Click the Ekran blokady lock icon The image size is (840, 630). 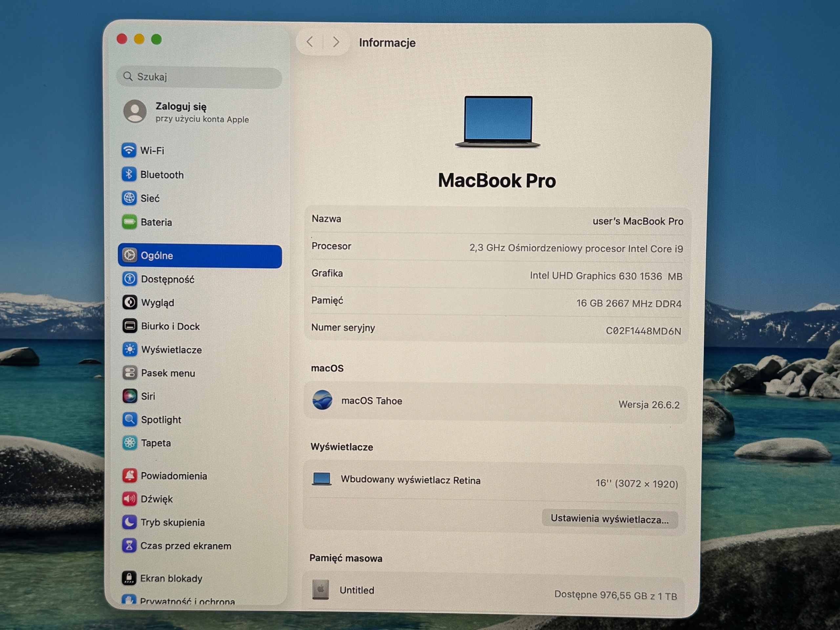pyautogui.click(x=129, y=578)
